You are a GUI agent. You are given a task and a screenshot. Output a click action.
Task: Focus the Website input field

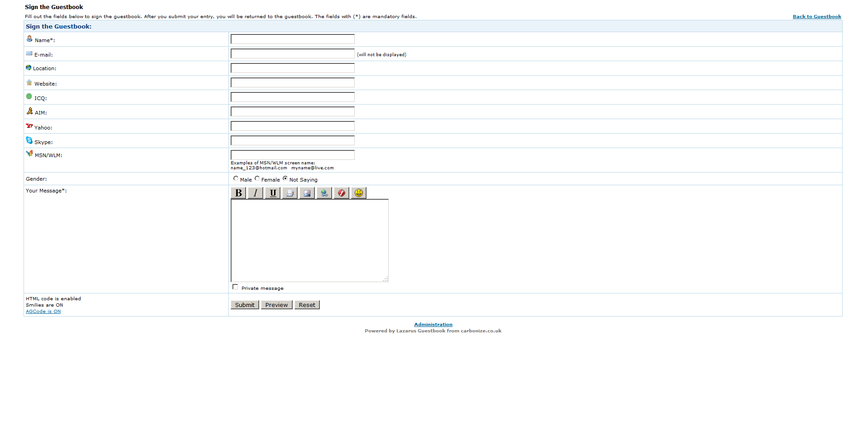(x=293, y=83)
